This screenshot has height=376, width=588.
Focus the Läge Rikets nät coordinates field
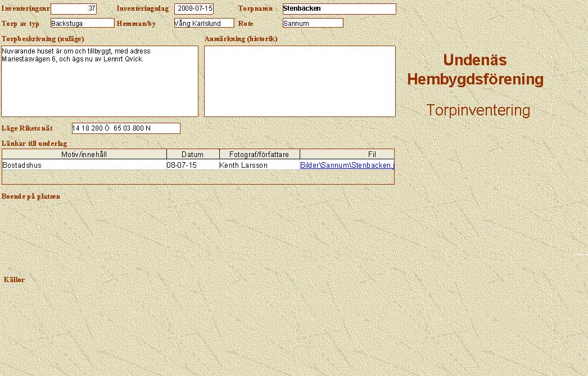[x=126, y=128]
